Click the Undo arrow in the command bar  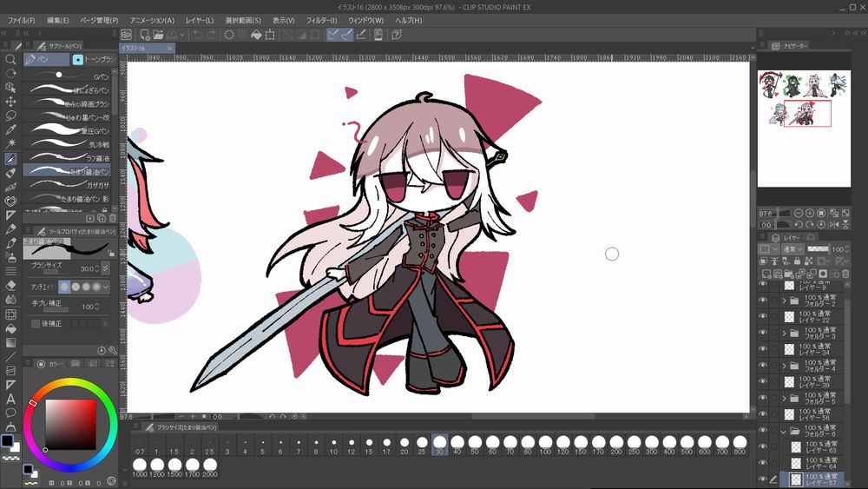[197, 35]
